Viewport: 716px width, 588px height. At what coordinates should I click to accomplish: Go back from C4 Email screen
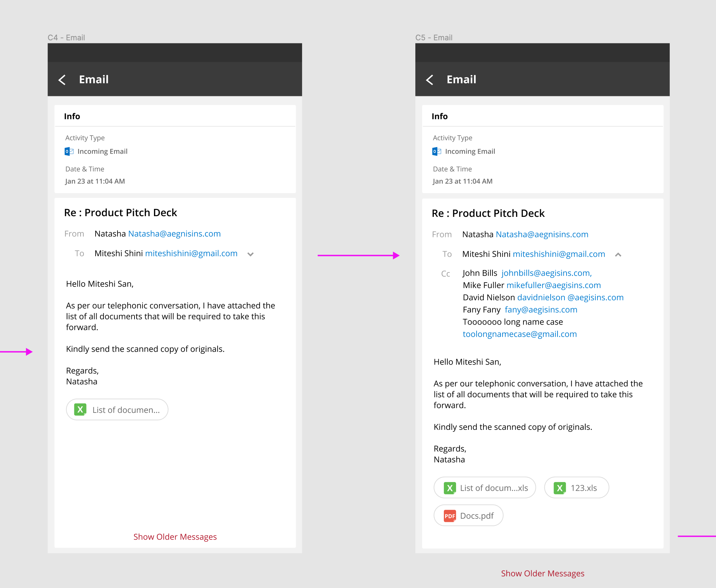coord(62,80)
